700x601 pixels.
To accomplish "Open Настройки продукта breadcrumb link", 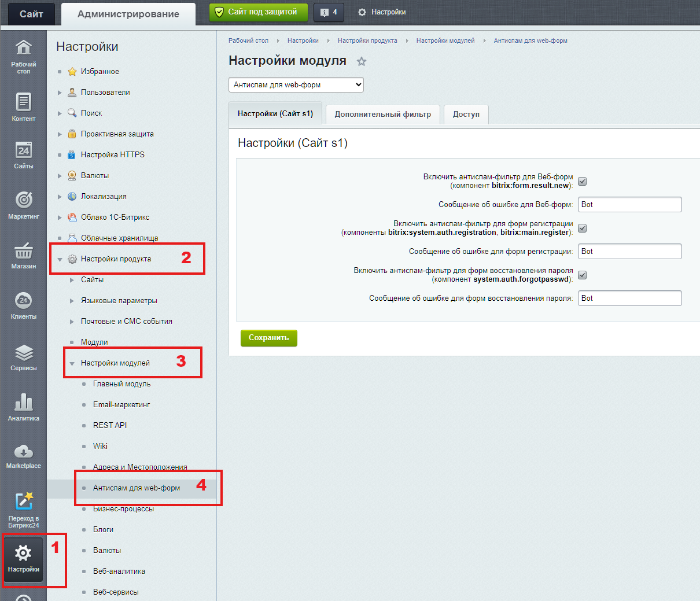I will 367,40.
